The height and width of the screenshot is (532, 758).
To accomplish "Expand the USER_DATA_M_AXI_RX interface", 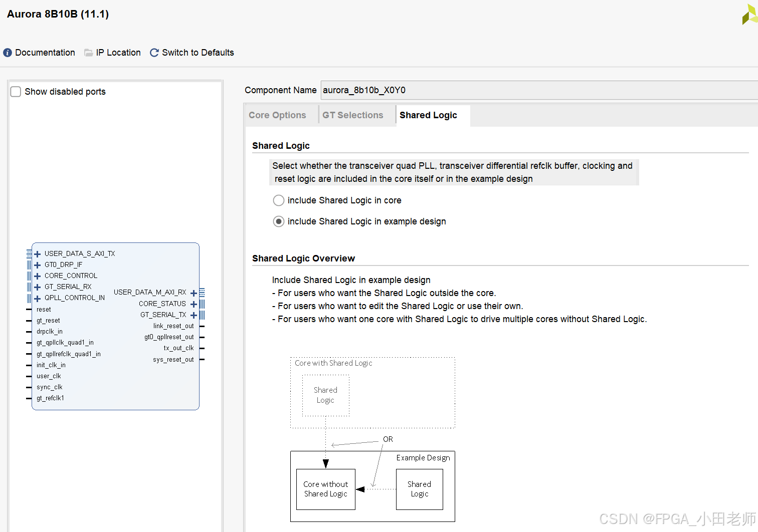I will 194,293.
